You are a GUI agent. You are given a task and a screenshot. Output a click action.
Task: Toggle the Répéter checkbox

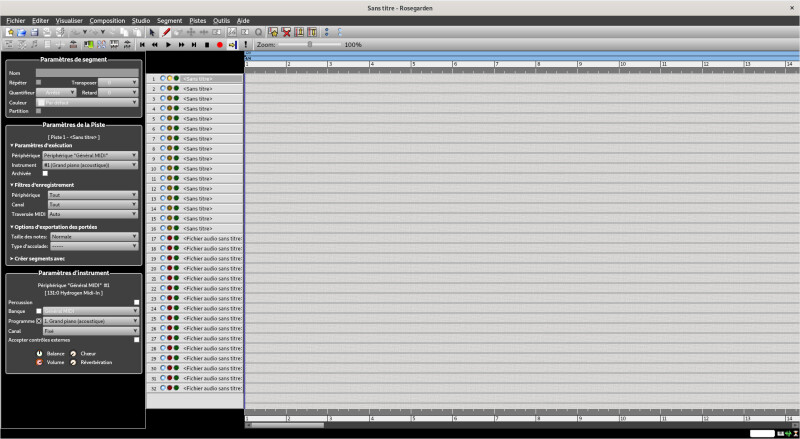(x=38, y=82)
